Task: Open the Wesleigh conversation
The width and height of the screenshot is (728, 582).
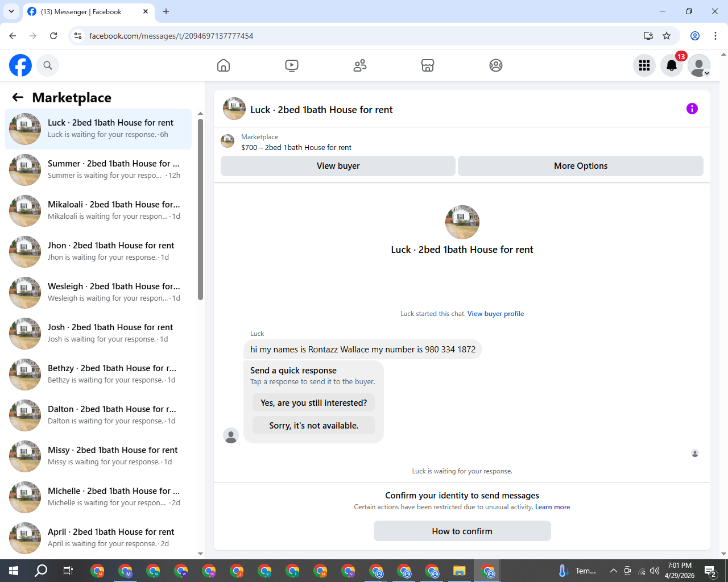Action: point(98,293)
